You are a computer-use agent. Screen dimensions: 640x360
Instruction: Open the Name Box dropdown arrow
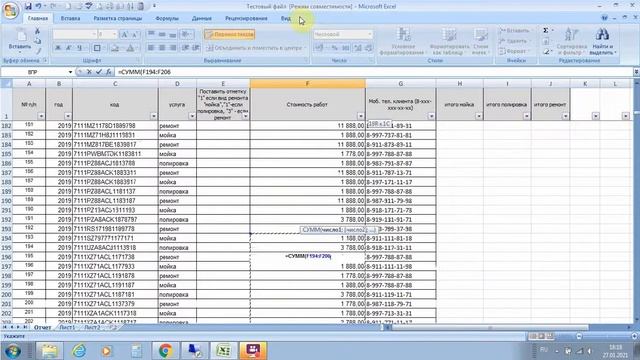click(x=70, y=72)
